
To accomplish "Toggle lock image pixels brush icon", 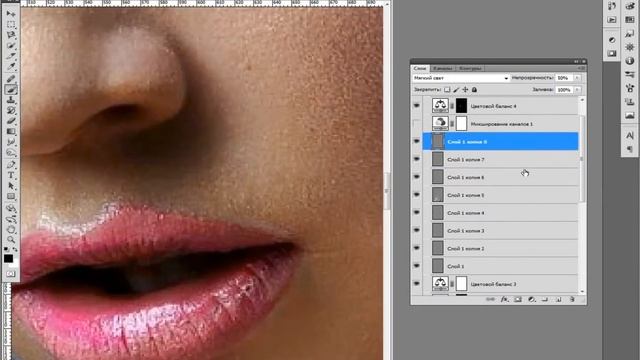I will click(x=456, y=89).
